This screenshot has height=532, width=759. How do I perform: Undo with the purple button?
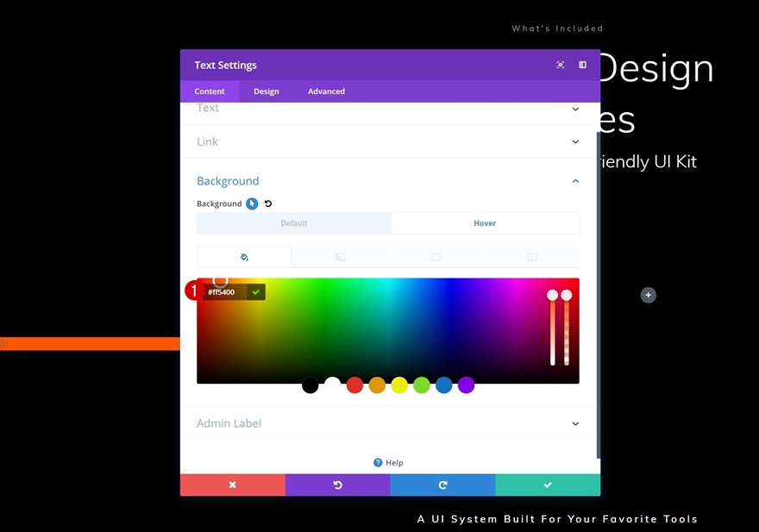338,485
